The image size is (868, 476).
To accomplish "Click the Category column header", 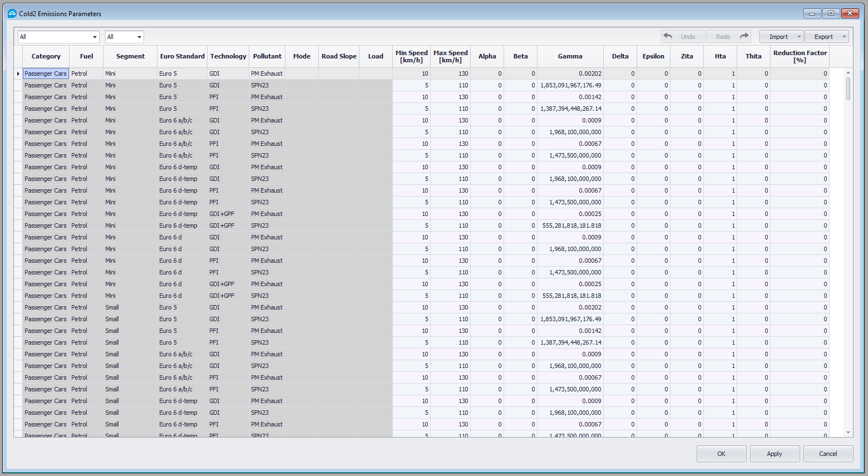I will (46, 56).
